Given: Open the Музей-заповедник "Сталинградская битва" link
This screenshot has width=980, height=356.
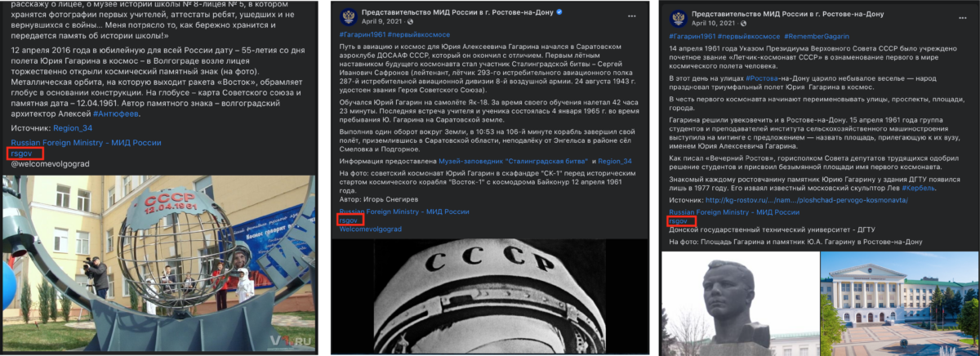Looking at the screenshot, I should click(513, 161).
